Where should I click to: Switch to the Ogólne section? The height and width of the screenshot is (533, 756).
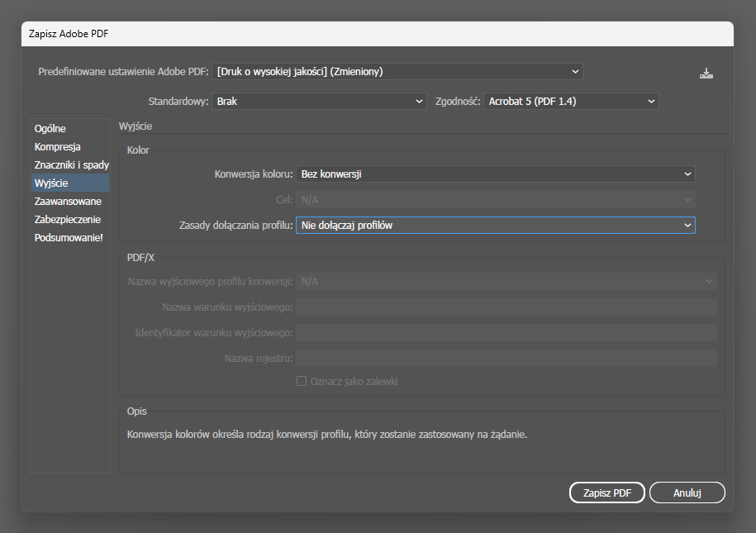[50, 129]
